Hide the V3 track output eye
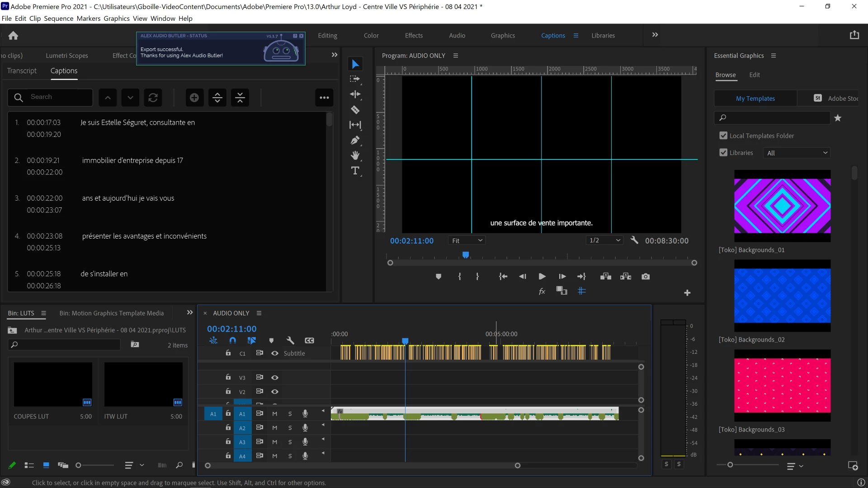This screenshot has height=488, width=868. pyautogui.click(x=275, y=378)
